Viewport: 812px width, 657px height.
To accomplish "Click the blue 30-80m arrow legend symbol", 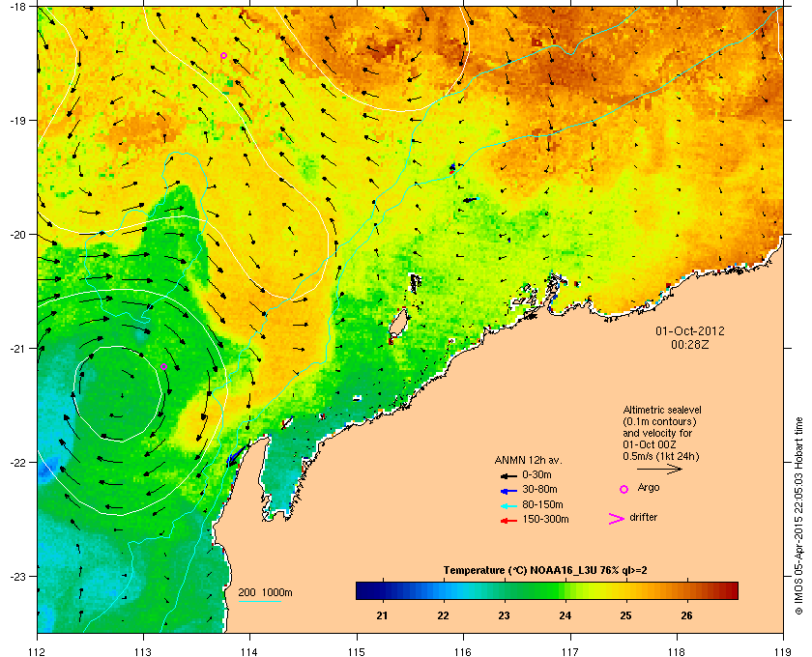I will click(508, 490).
